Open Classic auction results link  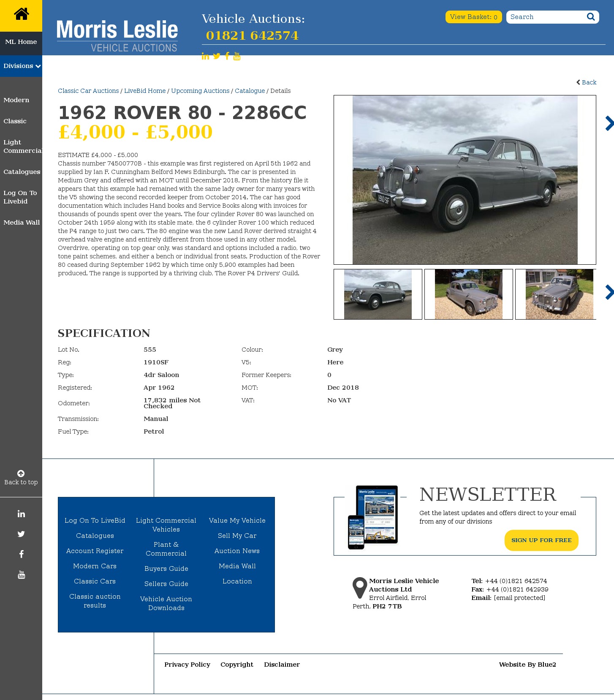(95, 601)
